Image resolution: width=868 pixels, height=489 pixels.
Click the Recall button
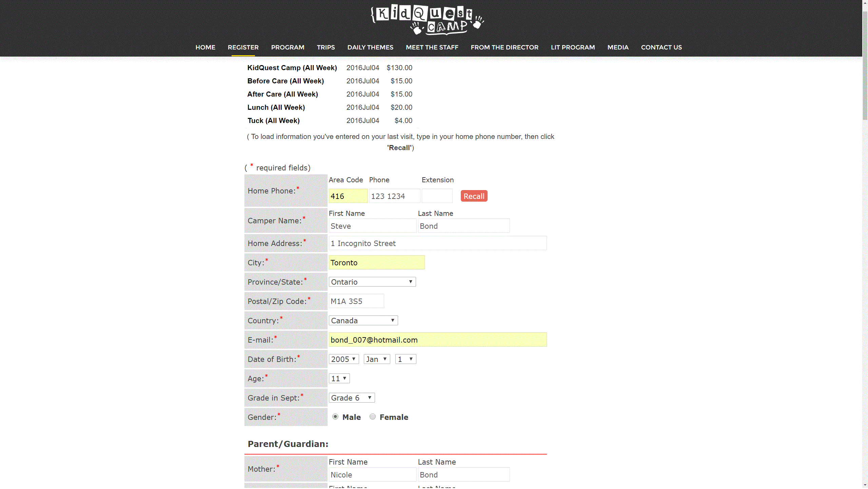pos(473,196)
